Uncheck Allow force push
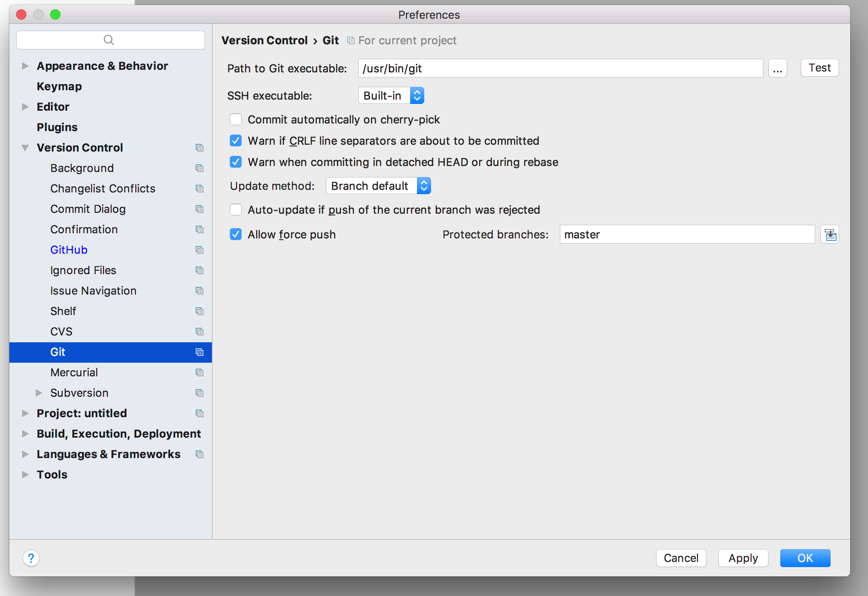 click(236, 235)
